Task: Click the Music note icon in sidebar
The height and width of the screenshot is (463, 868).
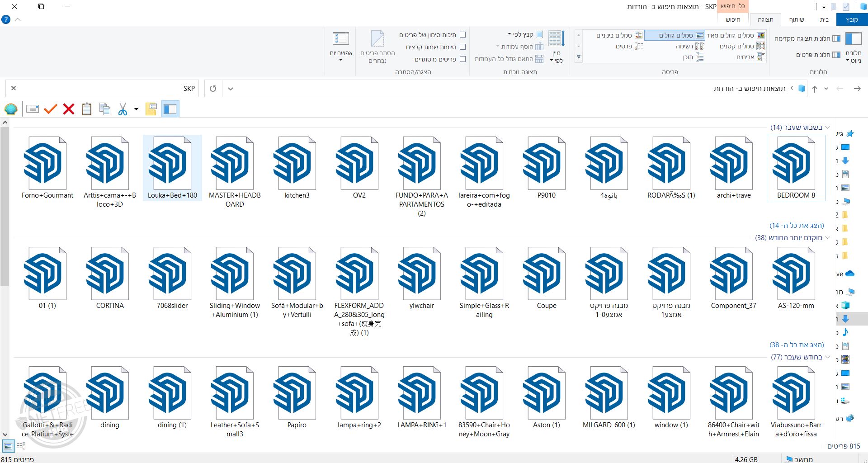Action: tap(845, 332)
